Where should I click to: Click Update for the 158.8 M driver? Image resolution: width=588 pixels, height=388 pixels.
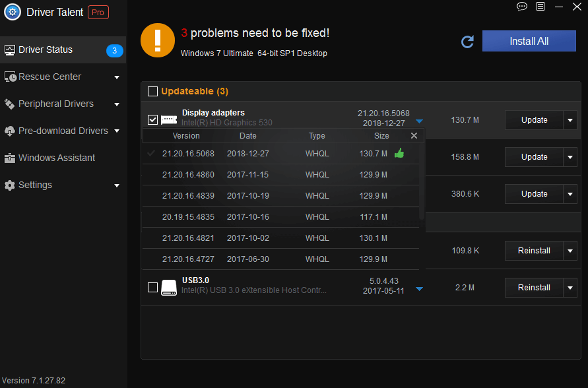click(534, 157)
